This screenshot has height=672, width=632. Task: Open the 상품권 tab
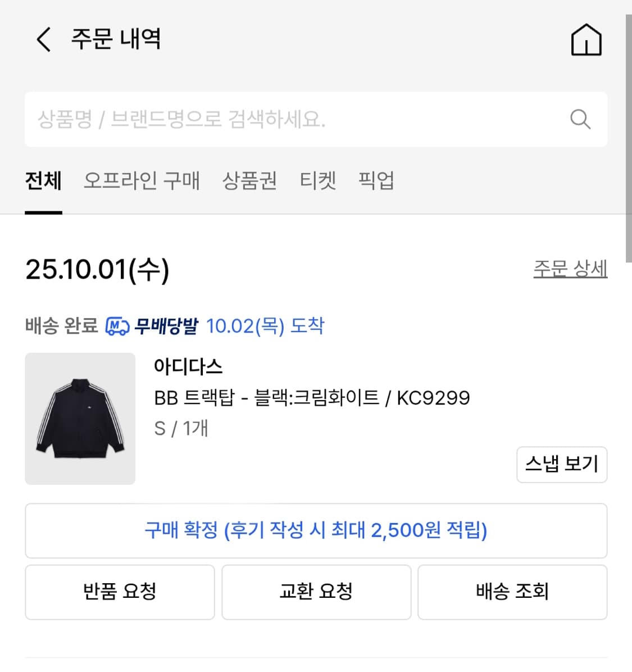pos(249,181)
